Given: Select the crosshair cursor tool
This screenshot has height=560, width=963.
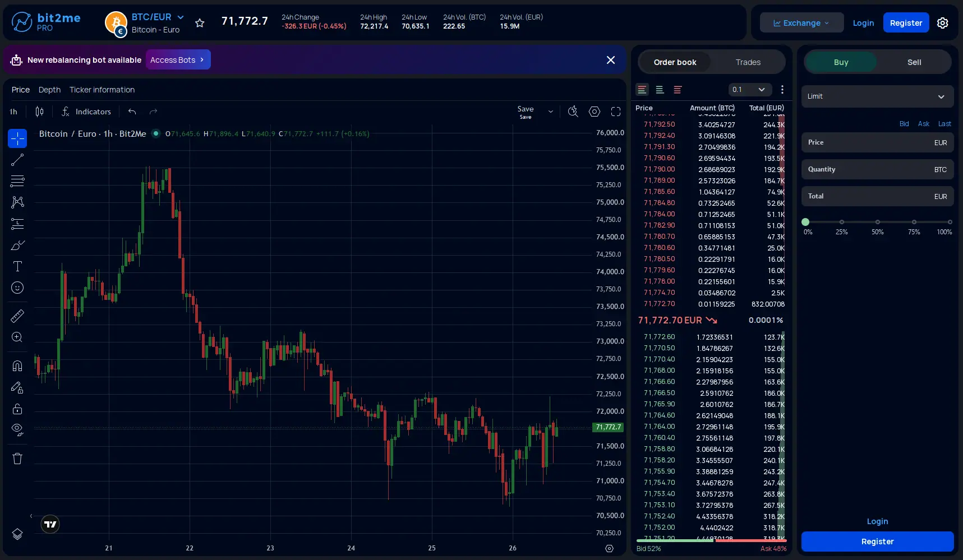Looking at the screenshot, I should [x=17, y=138].
